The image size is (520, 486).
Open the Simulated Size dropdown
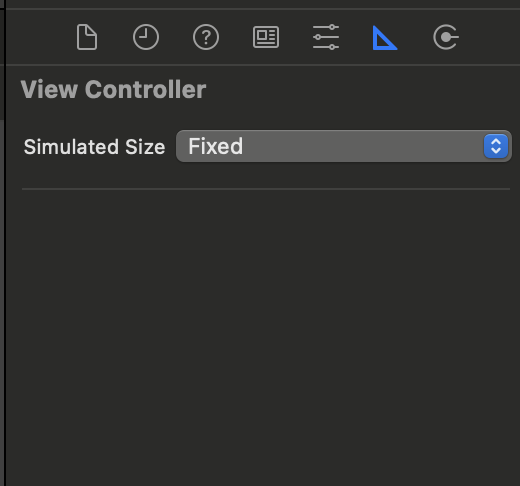pyautogui.click(x=344, y=146)
